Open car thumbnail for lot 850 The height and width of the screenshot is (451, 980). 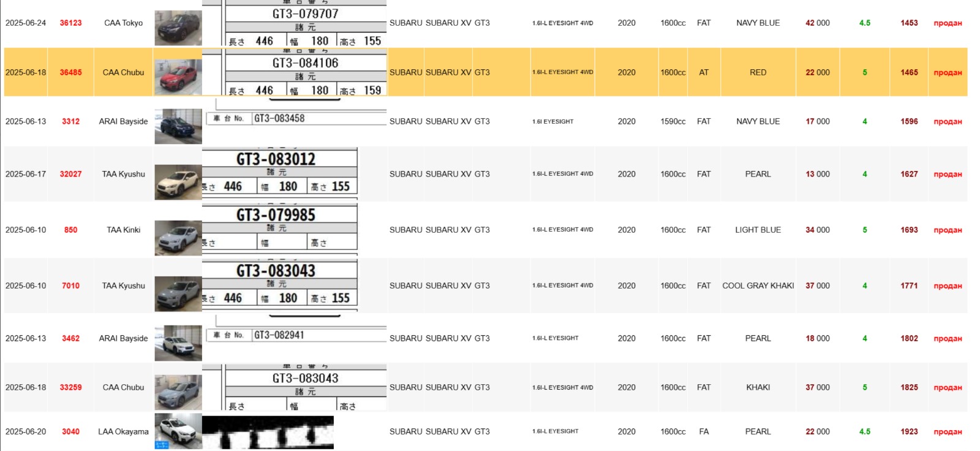tap(178, 238)
